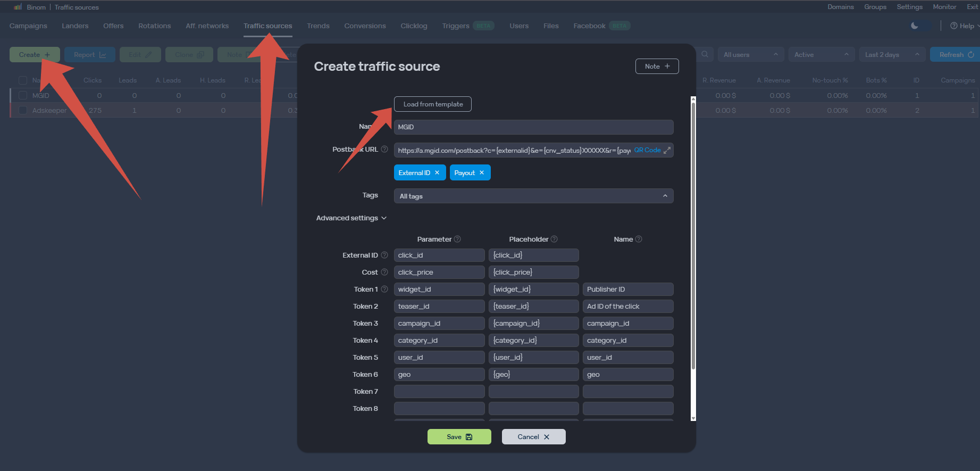Go to the Campaigns tab

click(28, 26)
